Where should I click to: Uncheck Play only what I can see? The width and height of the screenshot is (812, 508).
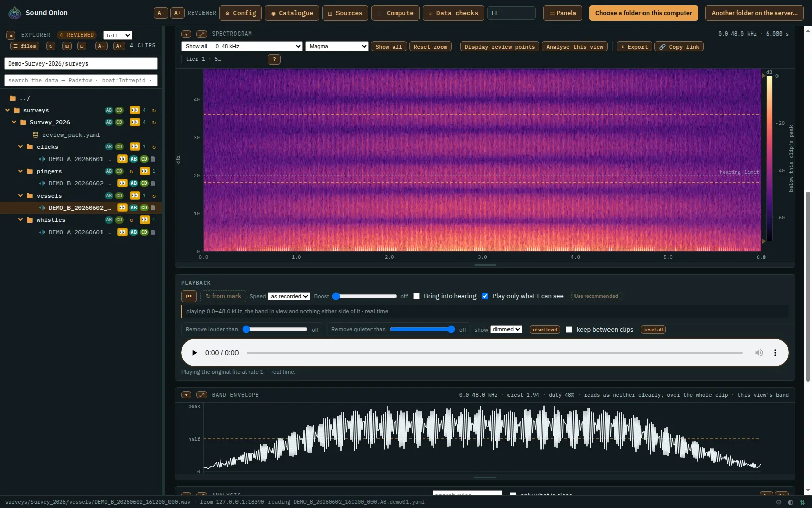tap(485, 296)
